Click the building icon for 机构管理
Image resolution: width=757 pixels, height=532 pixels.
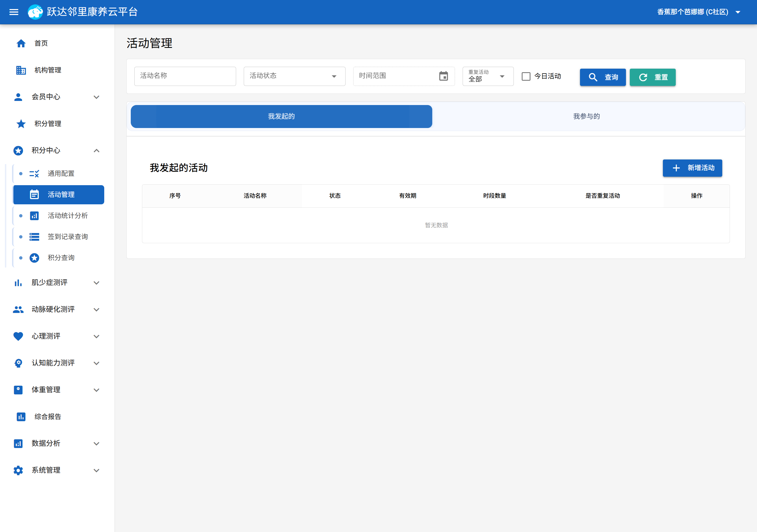pos(21,70)
